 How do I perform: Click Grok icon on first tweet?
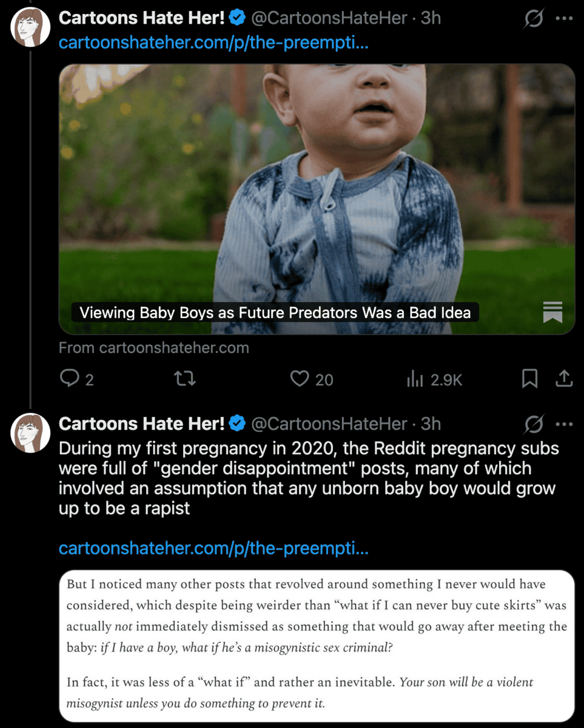(534, 19)
